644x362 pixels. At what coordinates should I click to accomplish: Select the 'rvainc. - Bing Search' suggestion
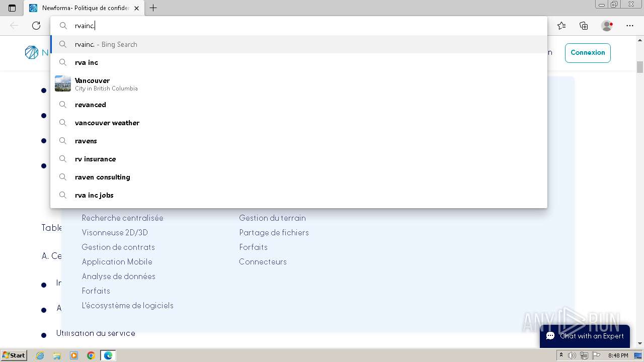point(299,44)
